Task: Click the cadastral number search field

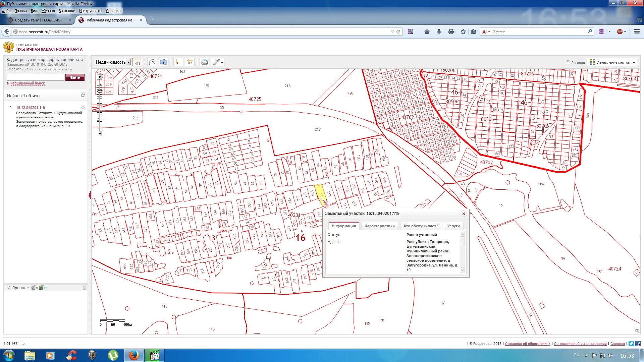Action: point(36,77)
